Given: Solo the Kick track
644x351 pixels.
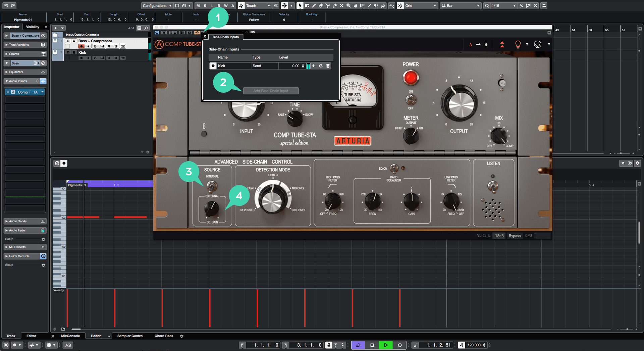Looking at the screenshot, I should coord(74,52).
